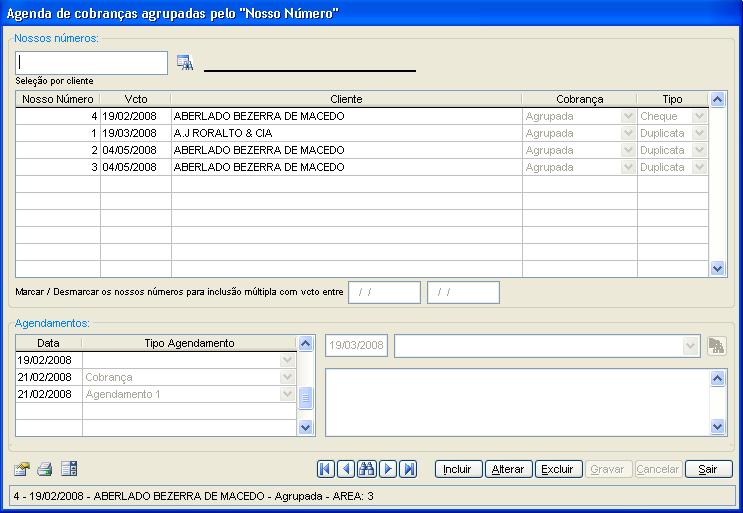This screenshot has width=743, height=513.
Task: Go to previous record arrow
Action: [346, 469]
